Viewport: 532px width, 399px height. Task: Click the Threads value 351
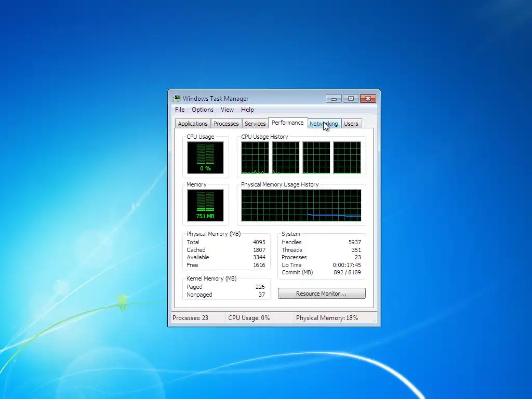356,250
